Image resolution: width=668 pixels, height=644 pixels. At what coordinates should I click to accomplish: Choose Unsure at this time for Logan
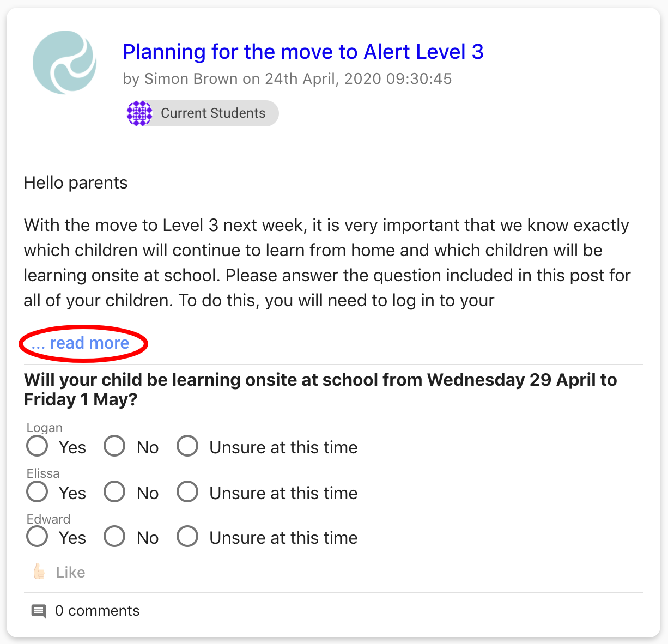point(187,446)
